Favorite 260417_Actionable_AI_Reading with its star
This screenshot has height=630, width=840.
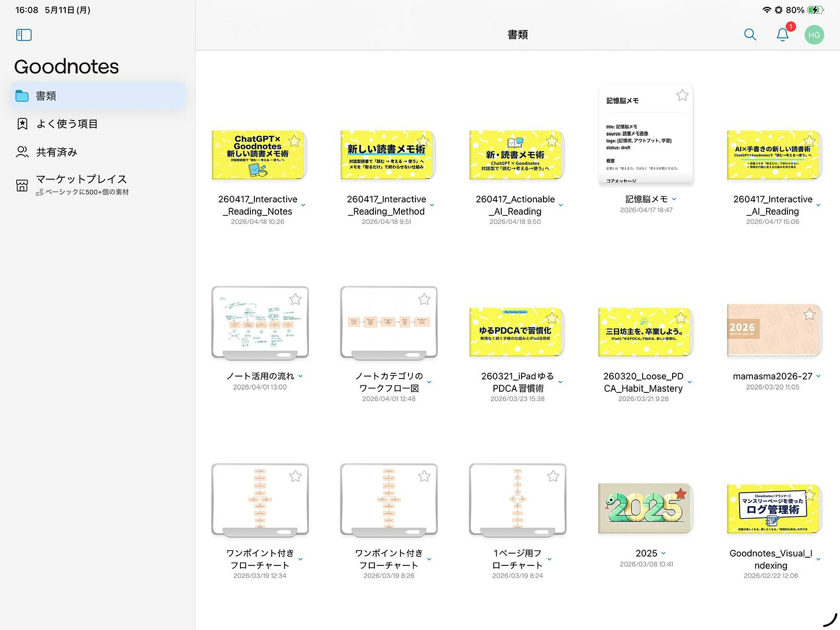click(552, 141)
